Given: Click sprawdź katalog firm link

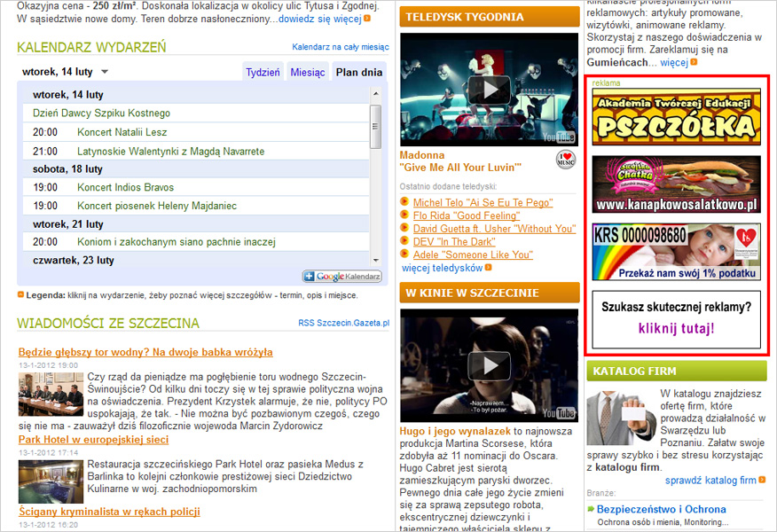Looking at the screenshot, I should (710, 480).
